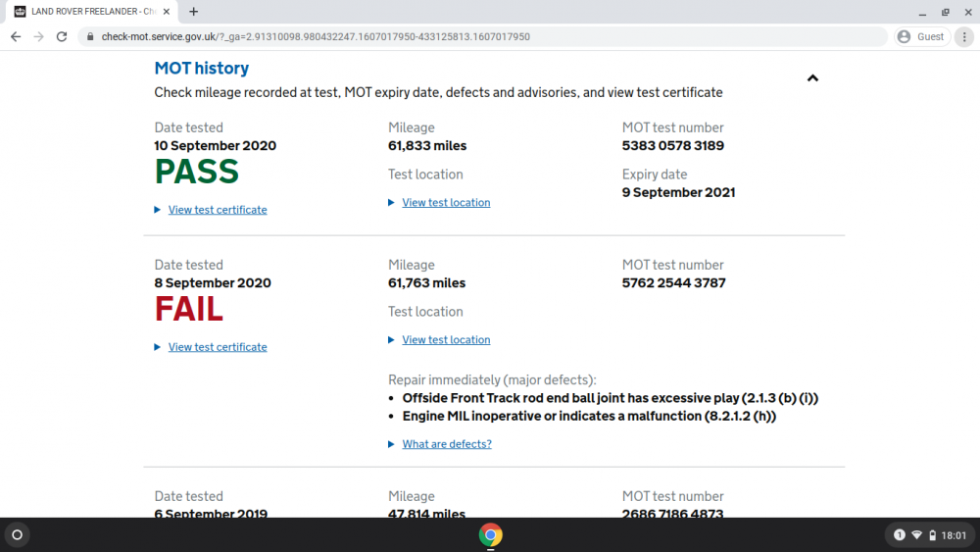Click the 61,833 miles mileage value
Screen dimensions: 980x552
tap(427, 146)
